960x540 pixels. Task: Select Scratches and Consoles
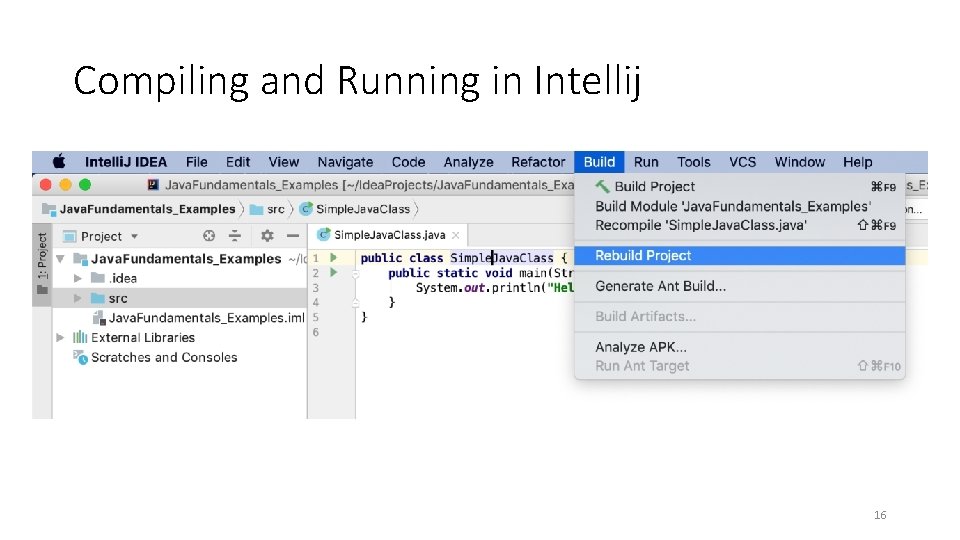(164, 357)
